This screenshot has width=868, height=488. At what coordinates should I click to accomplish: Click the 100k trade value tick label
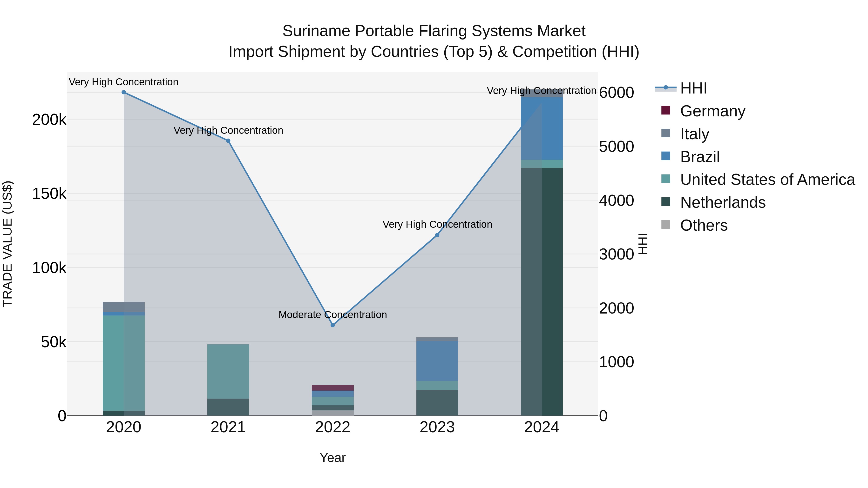[49, 268]
